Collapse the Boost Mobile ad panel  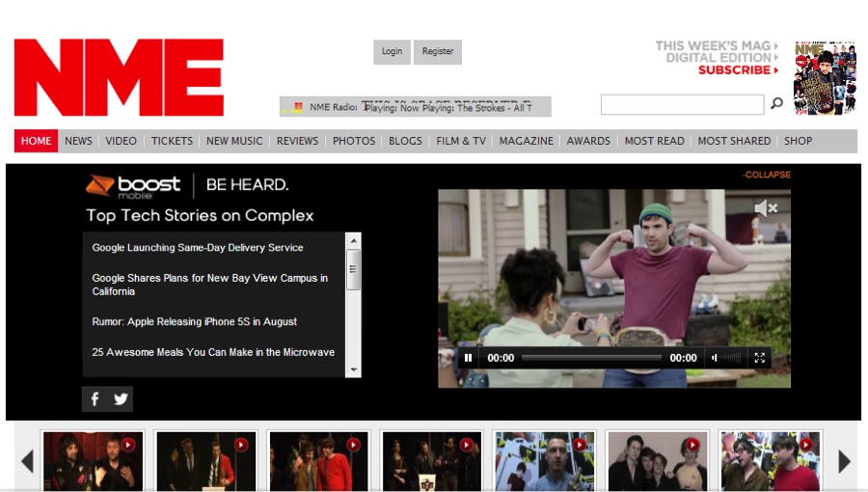767,175
